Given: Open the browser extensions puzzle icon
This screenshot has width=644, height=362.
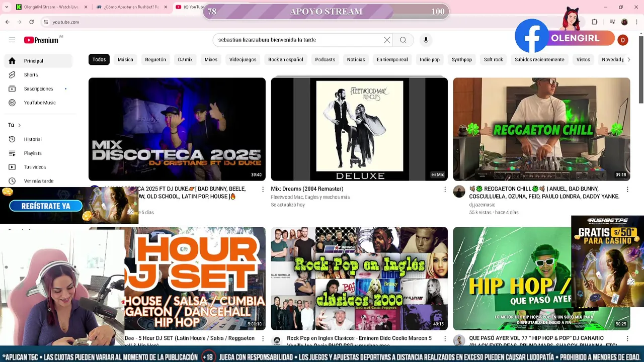Looking at the screenshot, I should [x=594, y=22].
